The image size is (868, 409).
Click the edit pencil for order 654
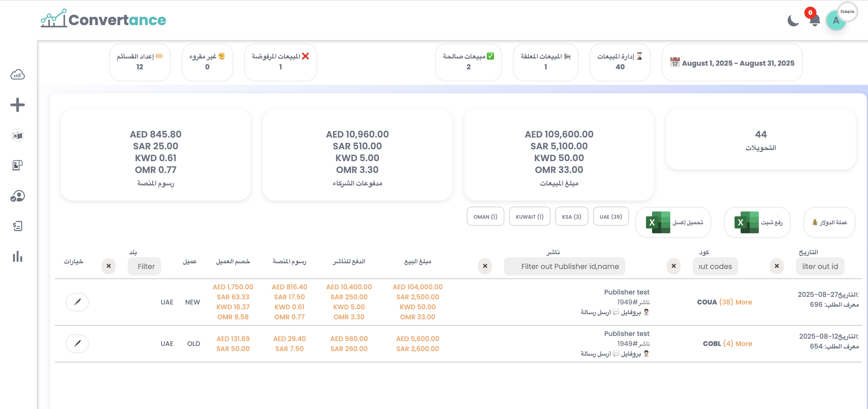77,343
